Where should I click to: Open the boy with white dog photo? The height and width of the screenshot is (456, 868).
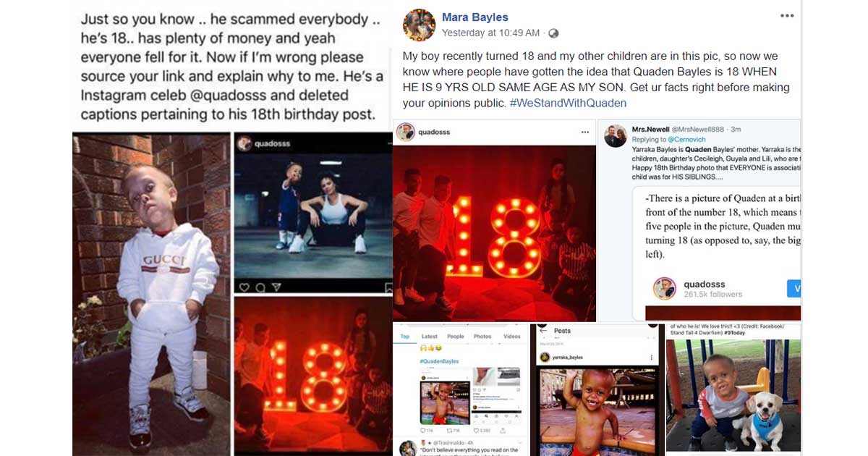733,395
